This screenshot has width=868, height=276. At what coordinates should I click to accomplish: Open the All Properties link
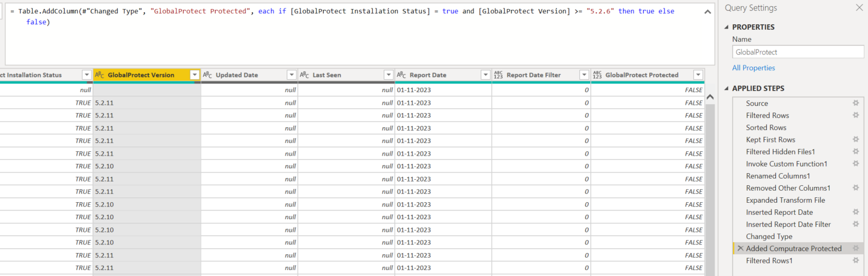click(753, 68)
